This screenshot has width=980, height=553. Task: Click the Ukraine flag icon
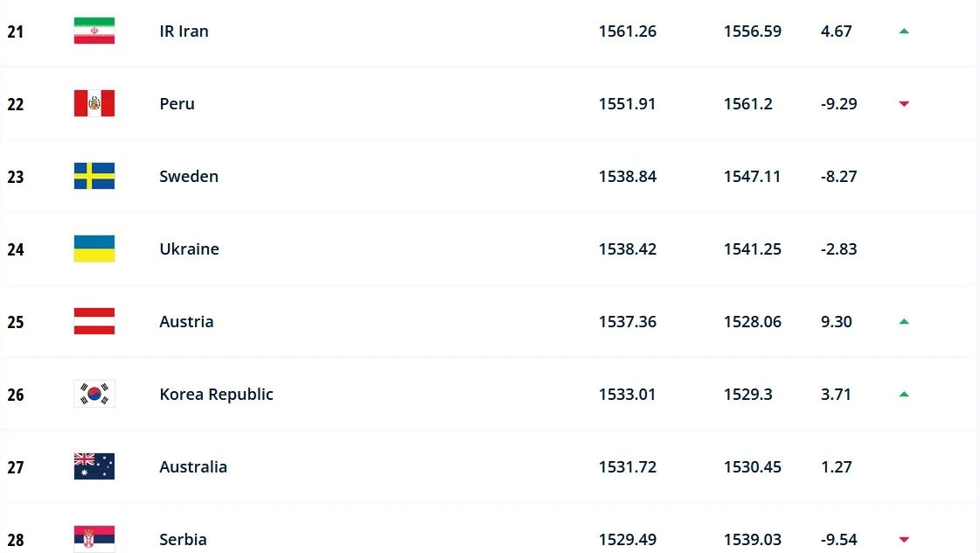[94, 248]
